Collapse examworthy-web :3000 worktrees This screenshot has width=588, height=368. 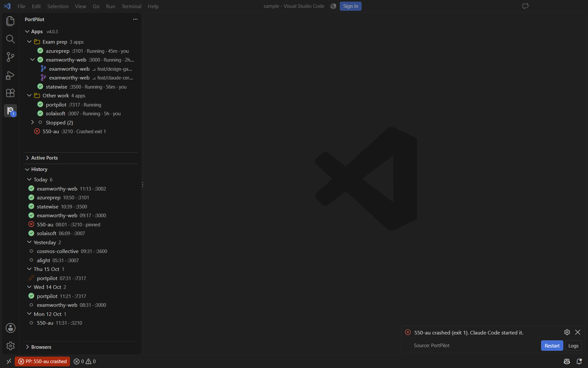[33, 60]
